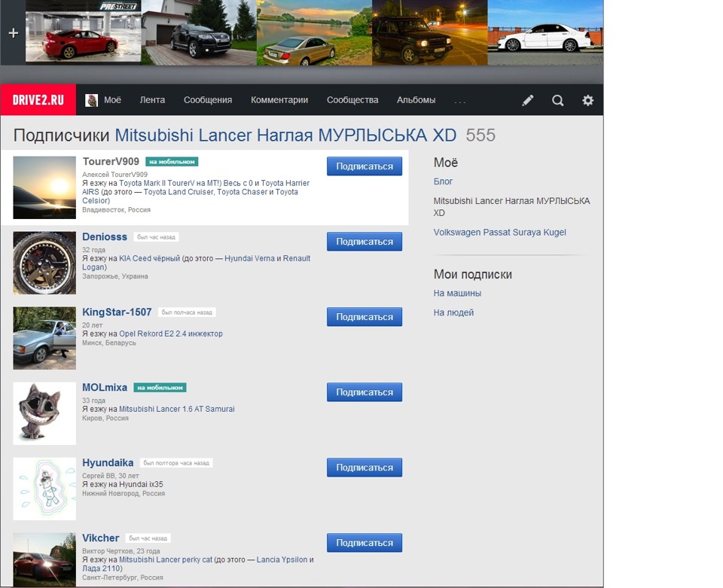The width and height of the screenshot is (723, 588).
Task: Click the Mitsubishi Lancer Наглая МУРЛЫСЬКА XD heading link
Action: tap(285, 135)
